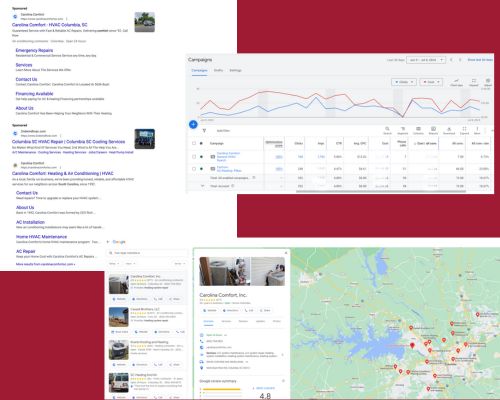
Task: Check the second campaign row checkbox
Action: pos(194,169)
